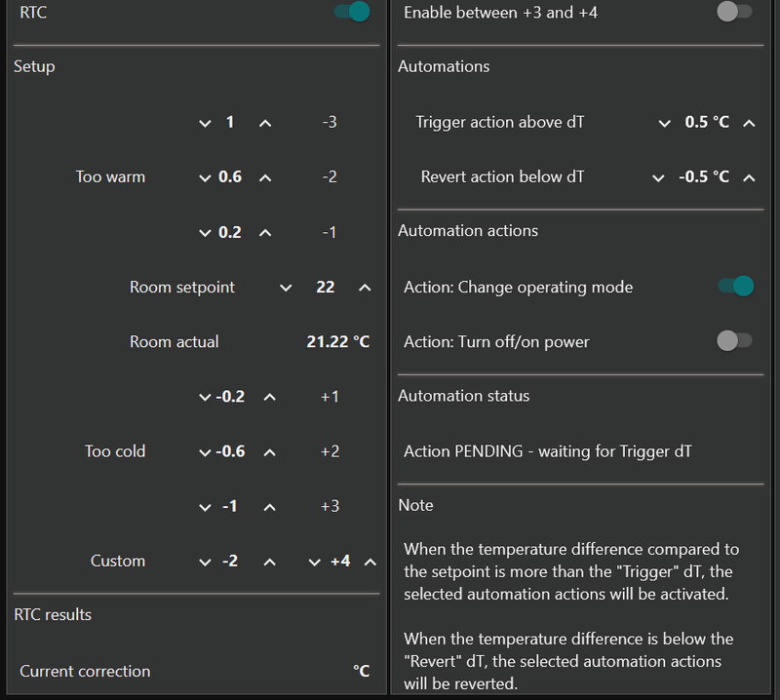
Task: Increase the Too warm -1 threshold value
Action: pos(265,233)
